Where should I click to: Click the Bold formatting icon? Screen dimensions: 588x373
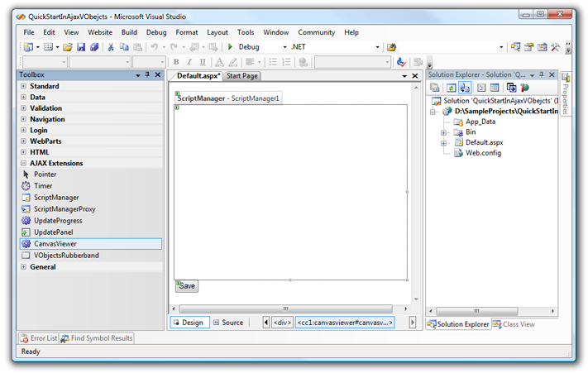176,62
